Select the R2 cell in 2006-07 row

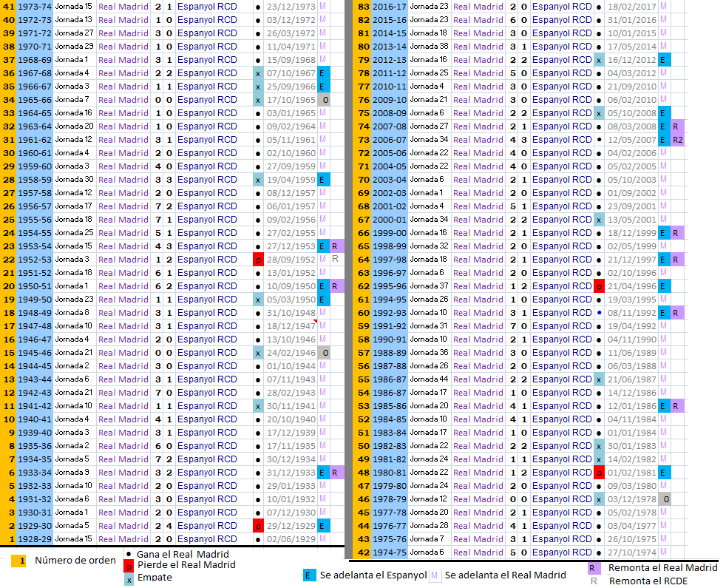[x=677, y=140]
